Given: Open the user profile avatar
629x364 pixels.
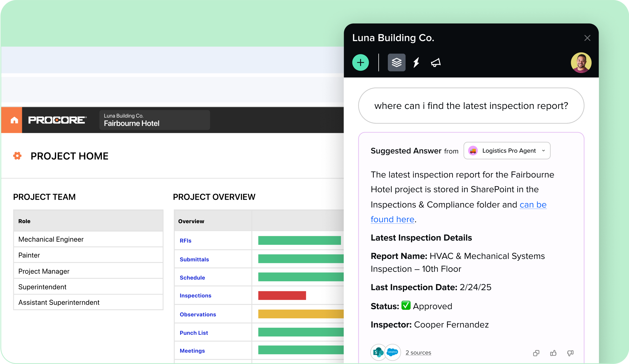Looking at the screenshot, I should tap(581, 63).
